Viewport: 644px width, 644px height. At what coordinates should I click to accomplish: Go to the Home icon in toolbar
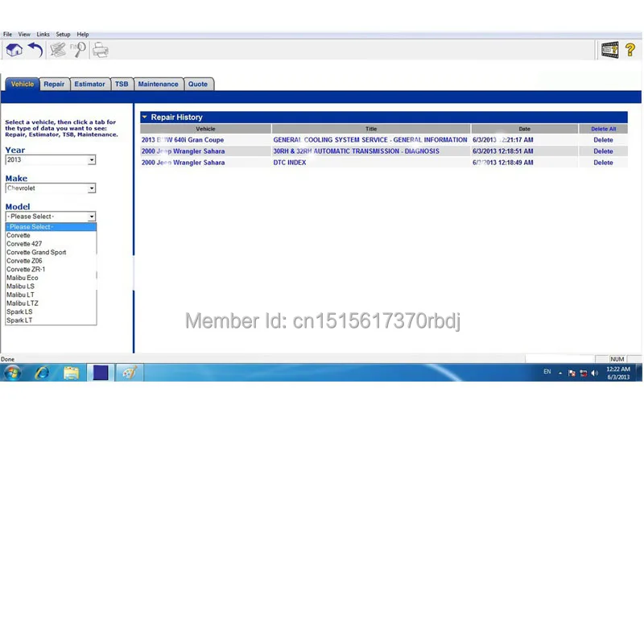[x=14, y=50]
